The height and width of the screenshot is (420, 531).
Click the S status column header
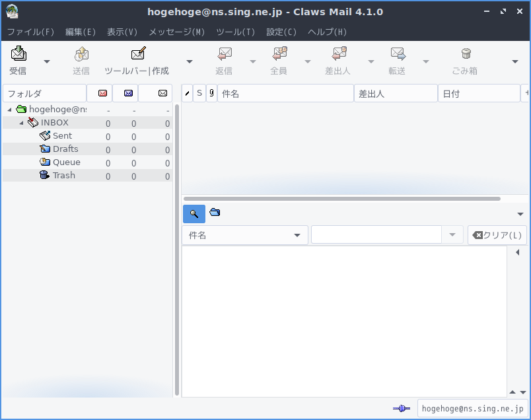tap(199, 93)
